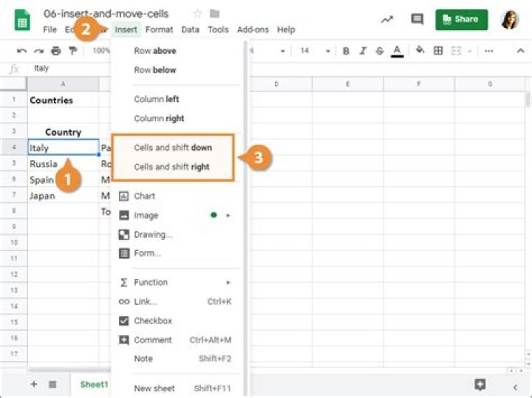Open the fill color picker
Screen dimensions: 532x398
[420, 51]
